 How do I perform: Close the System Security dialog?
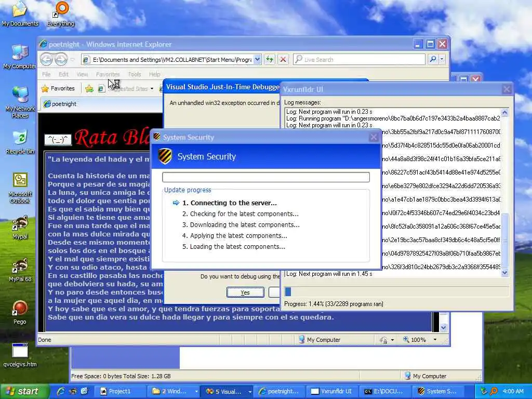(373, 137)
